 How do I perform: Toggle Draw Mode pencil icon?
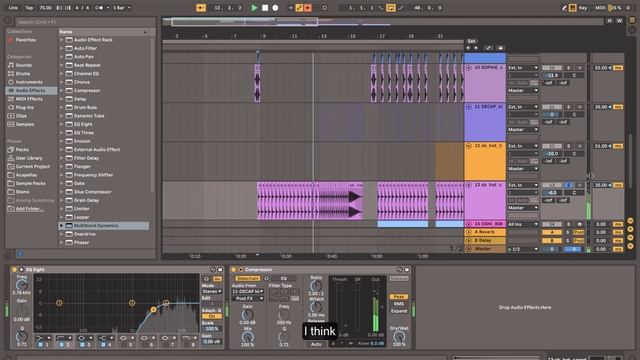564,8
